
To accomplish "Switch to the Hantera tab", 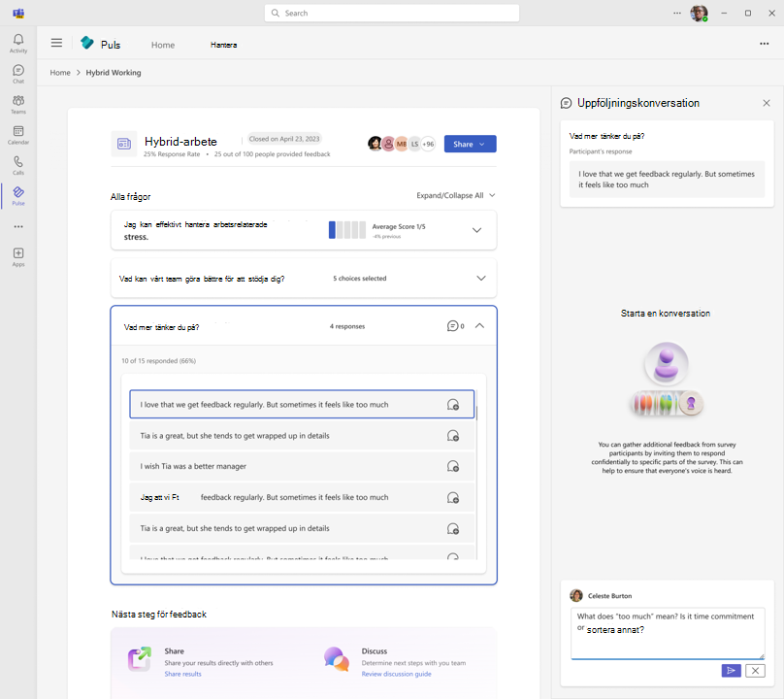I will pyautogui.click(x=223, y=45).
